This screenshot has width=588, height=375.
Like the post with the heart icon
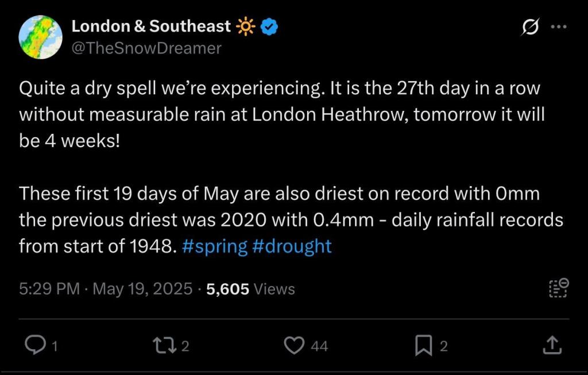tap(295, 345)
